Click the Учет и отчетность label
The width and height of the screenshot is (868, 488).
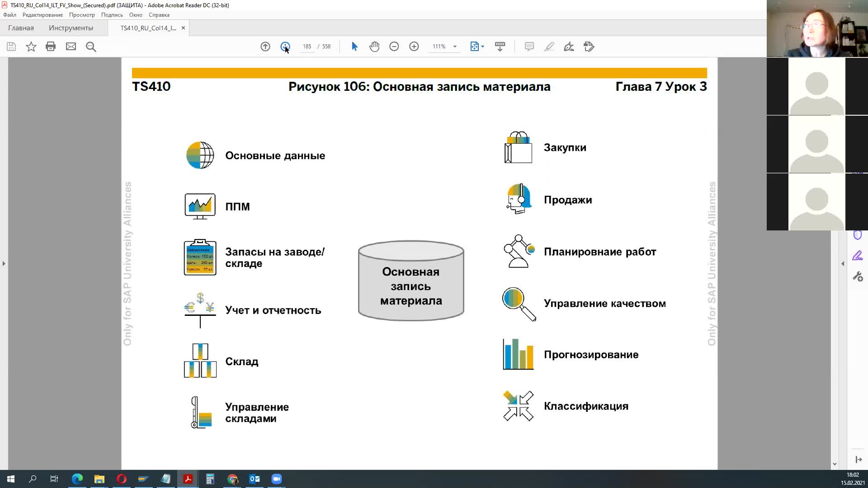pos(273,310)
